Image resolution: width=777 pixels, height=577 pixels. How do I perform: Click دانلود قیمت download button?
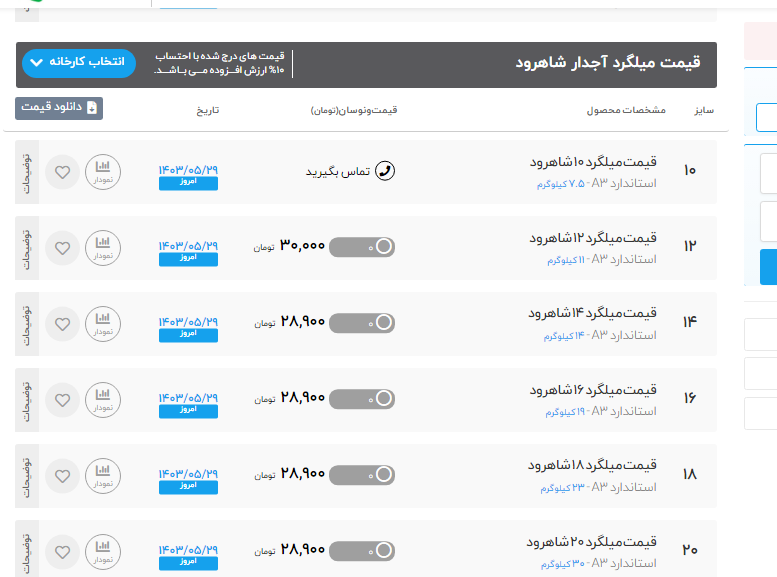(x=59, y=108)
